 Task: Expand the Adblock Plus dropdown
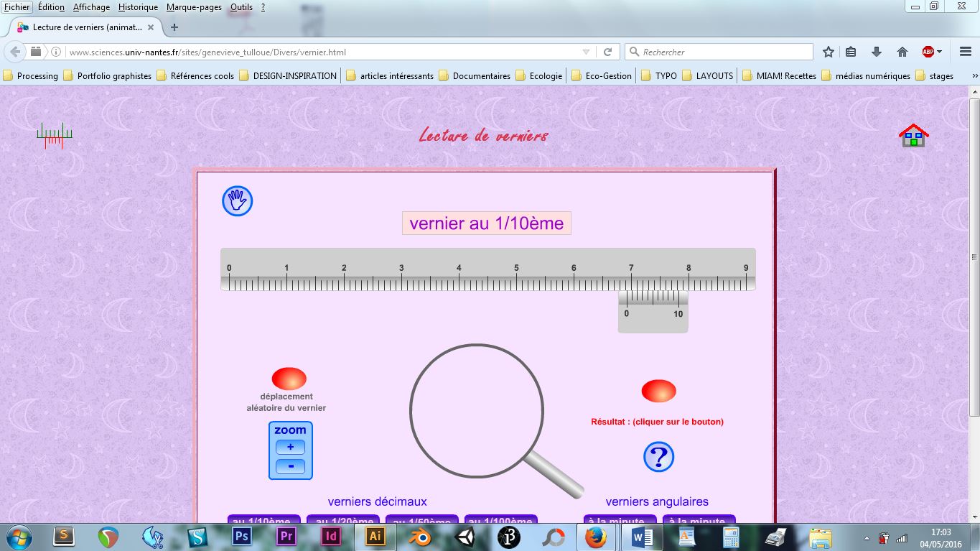(939, 52)
